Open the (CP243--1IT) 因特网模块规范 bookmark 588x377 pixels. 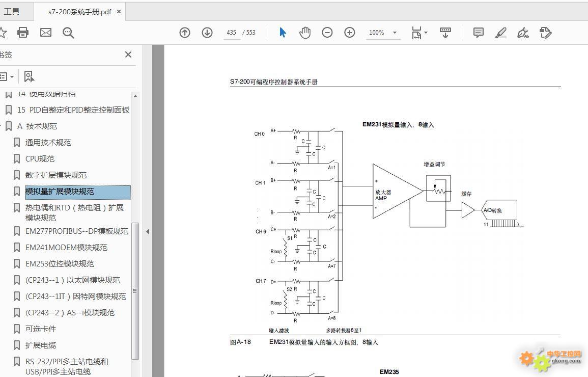(x=76, y=297)
